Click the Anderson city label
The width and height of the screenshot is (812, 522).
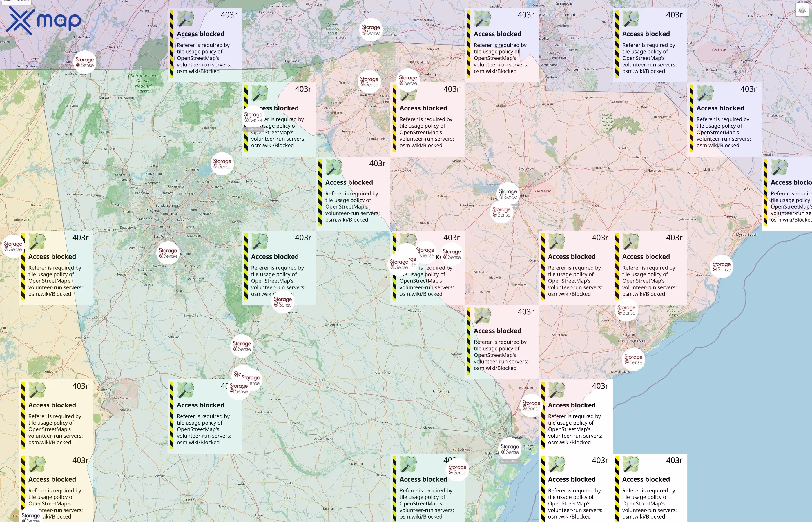coord(349,131)
